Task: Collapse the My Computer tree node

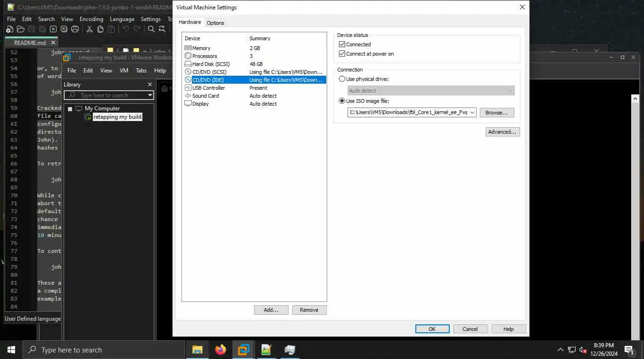Action: pos(70,109)
